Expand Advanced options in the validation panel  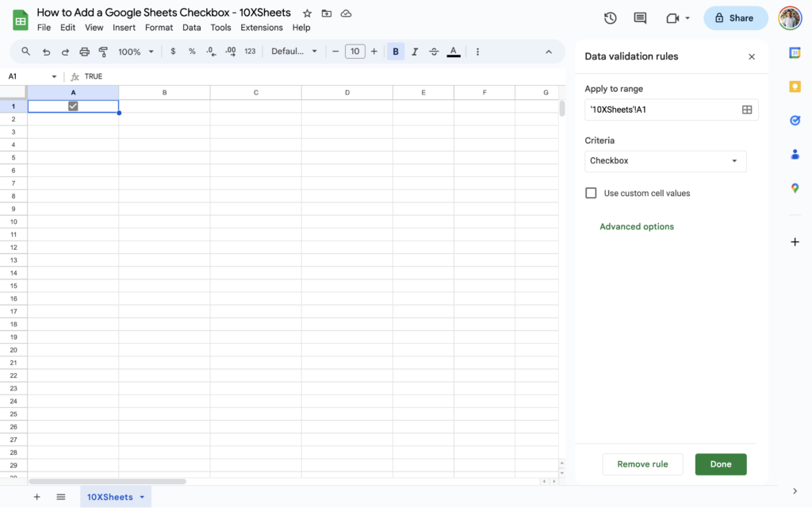[x=637, y=226]
